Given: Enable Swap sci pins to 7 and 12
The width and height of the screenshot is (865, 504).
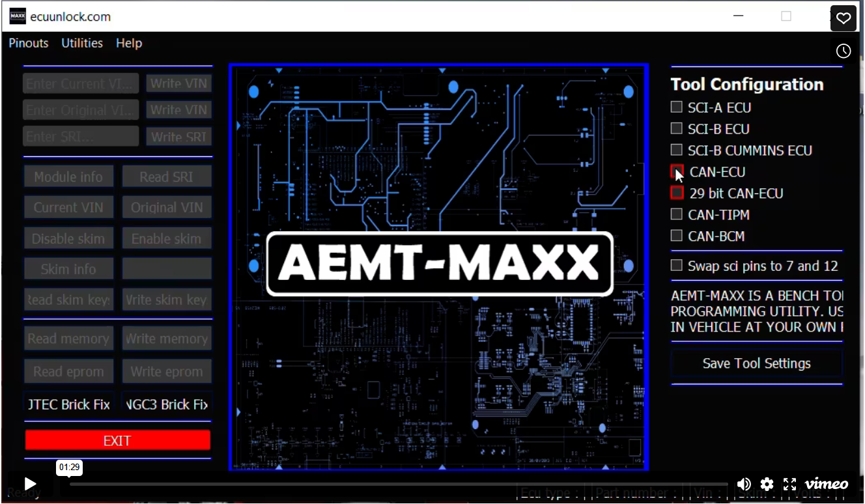Looking at the screenshot, I should [x=676, y=265].
